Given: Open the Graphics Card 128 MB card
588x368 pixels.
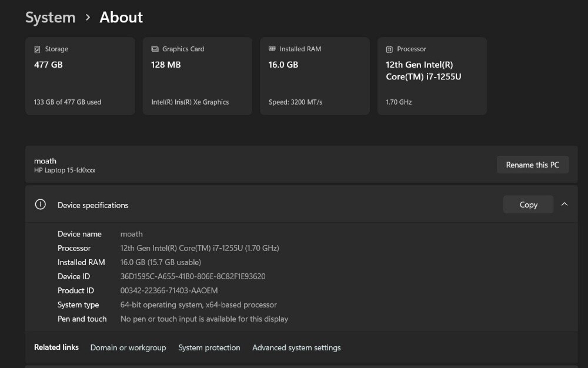Looking at the screenshot, I should 197,76.
